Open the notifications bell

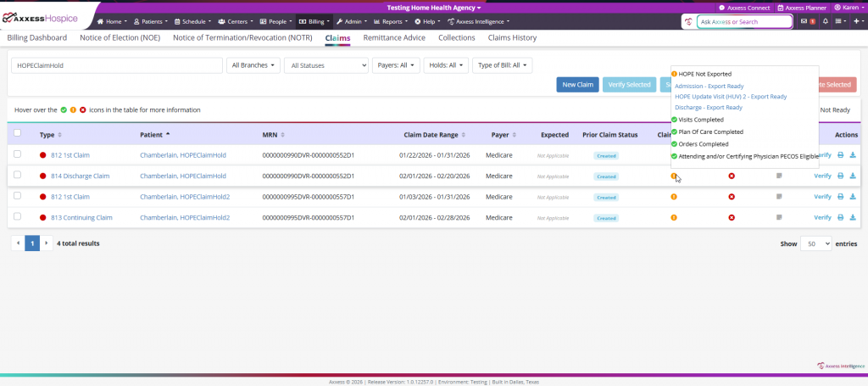[825, 21]
